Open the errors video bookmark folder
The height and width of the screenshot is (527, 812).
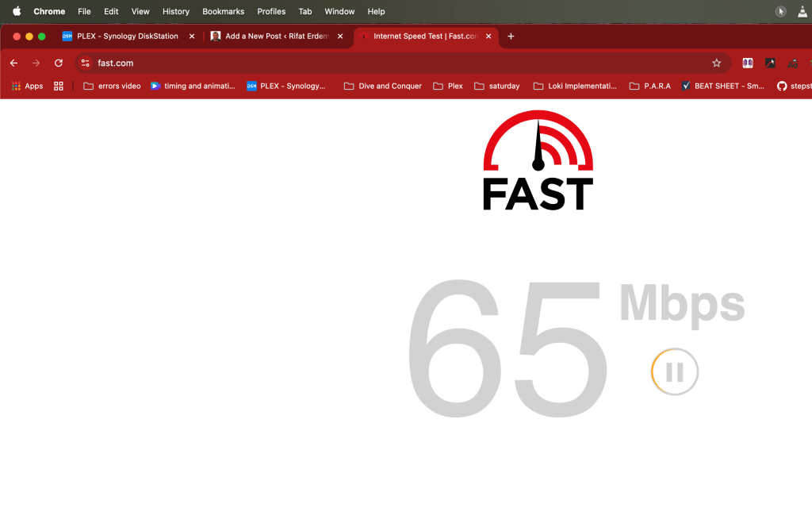[x=112, y=86]
